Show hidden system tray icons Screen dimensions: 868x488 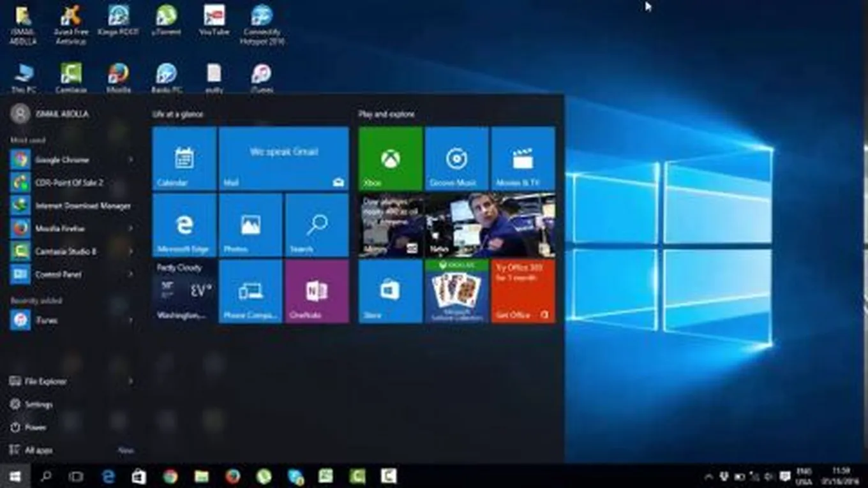click(x=708, y=477)
